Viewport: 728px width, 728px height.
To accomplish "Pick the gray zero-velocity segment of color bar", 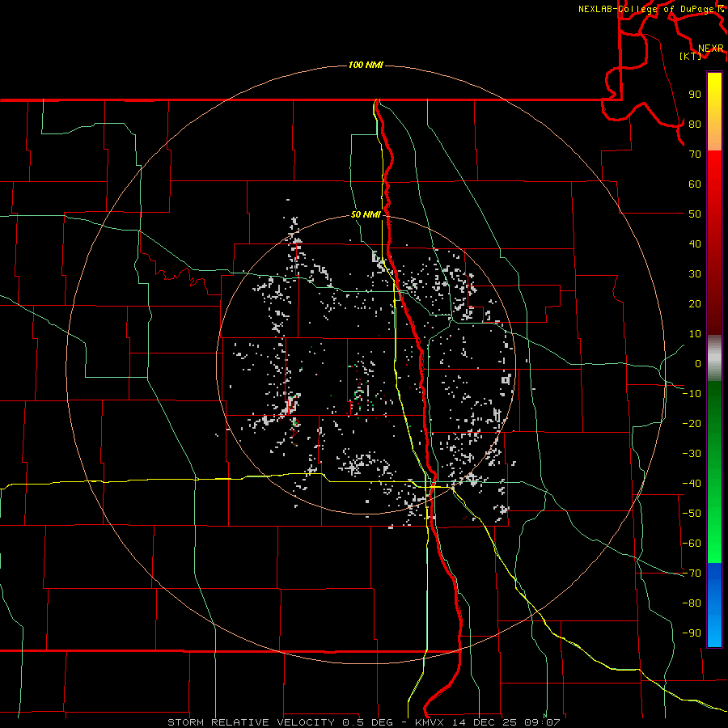I will [714, 358].
